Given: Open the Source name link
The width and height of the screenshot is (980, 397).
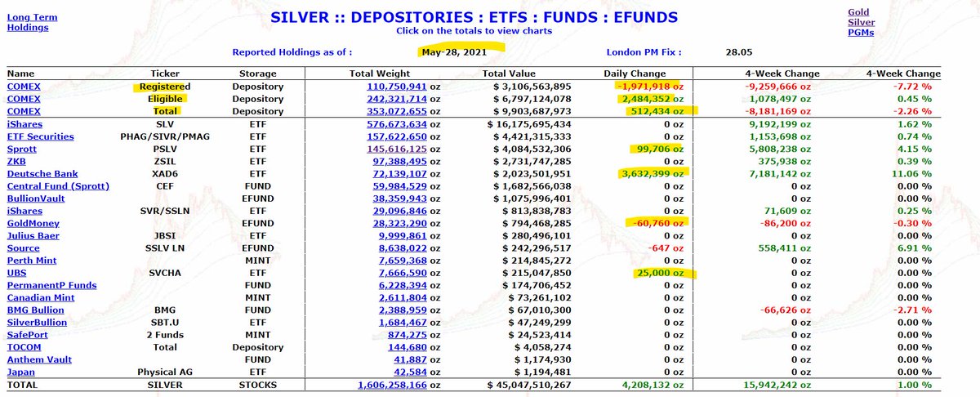Looking at the screenshot, I should click(x=23, y=248).
